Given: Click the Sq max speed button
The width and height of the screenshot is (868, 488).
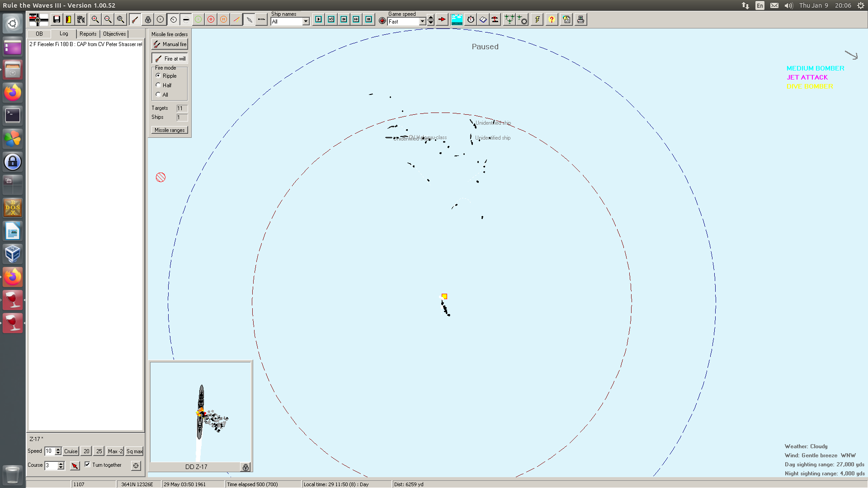Looking at the screenshot, I should click(134, 451).
